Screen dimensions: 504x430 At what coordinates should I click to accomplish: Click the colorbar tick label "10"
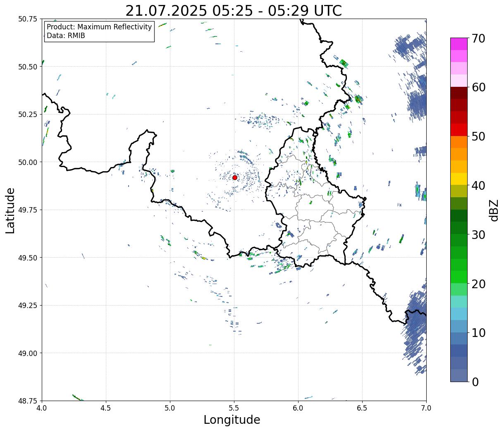[478, 332]
